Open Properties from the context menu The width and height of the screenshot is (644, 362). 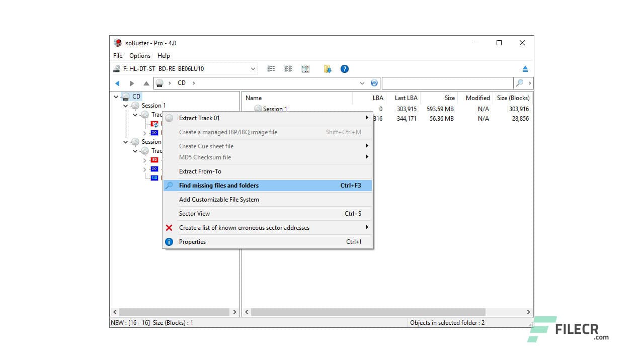click(192, 242)
